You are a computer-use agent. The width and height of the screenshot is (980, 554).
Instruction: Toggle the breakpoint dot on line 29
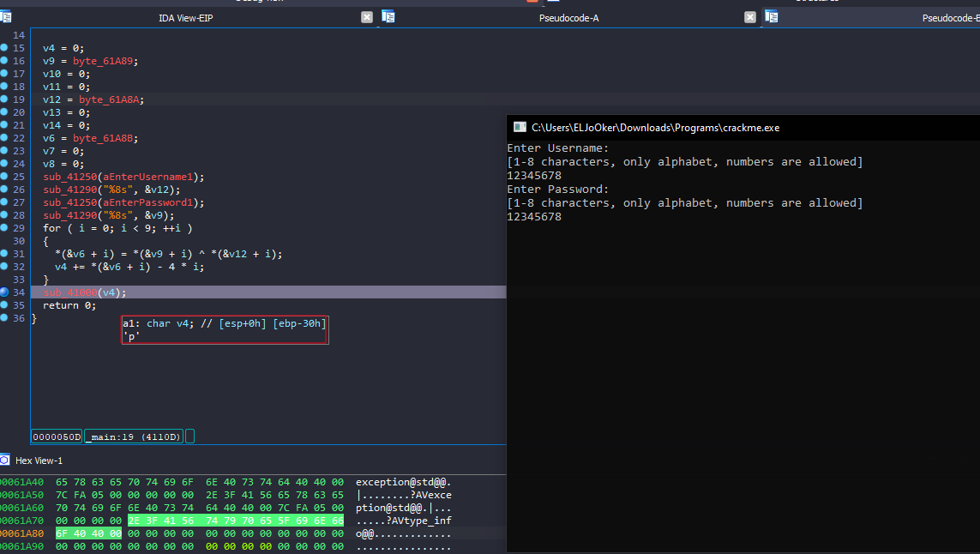5,228
